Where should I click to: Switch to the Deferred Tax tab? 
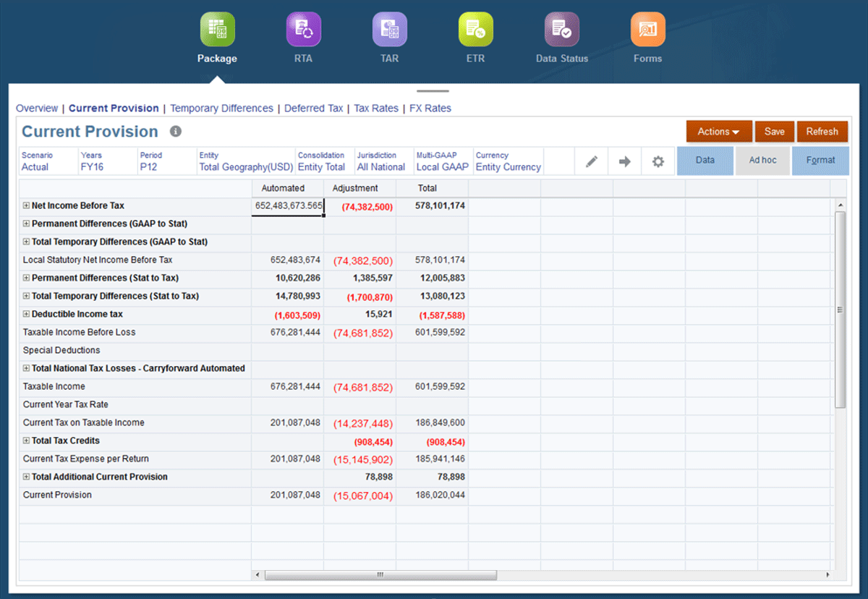tap(313, 109)
